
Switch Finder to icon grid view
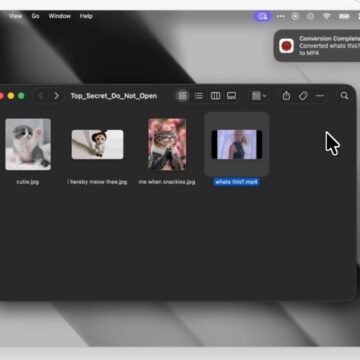coord(182,96)
